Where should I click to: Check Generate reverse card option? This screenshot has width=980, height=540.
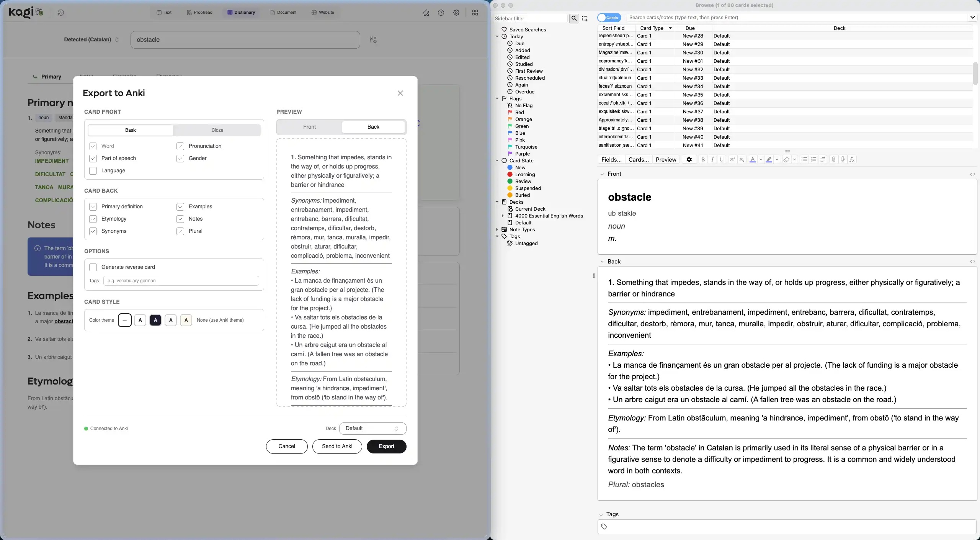[x=93, y=267]
